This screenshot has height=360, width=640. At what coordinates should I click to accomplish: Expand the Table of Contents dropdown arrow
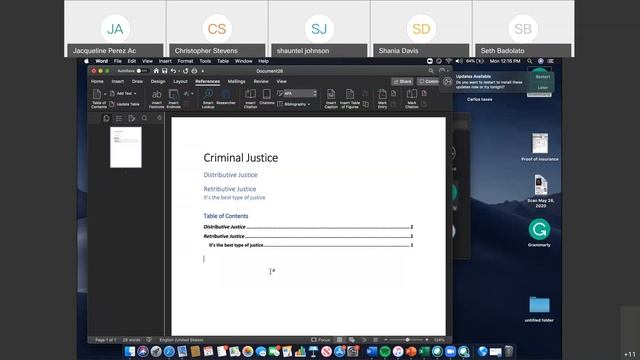(104, 94)
